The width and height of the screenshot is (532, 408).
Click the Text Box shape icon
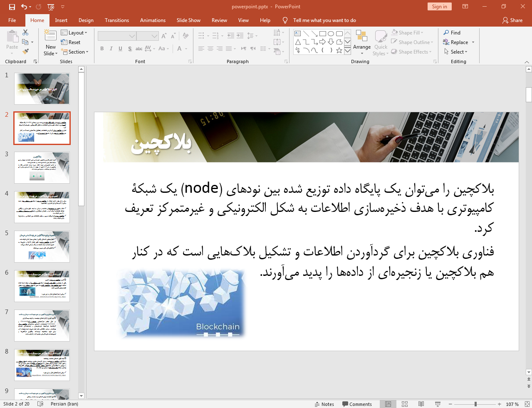coord(297,34)
